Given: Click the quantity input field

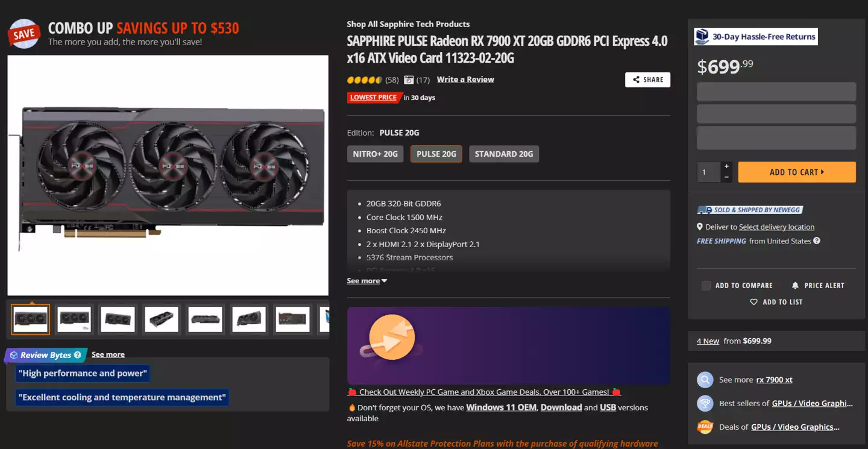Looking at the screenshot, I should coord(709,172).
